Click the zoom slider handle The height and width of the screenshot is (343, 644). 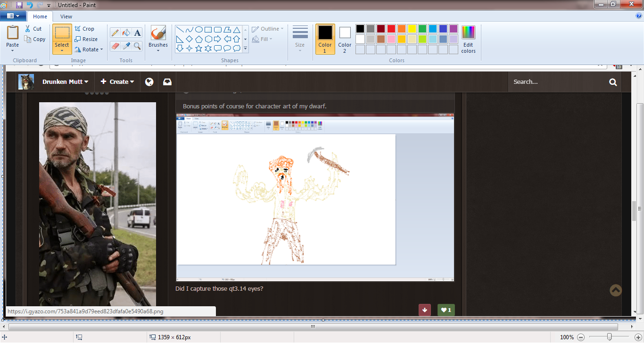click(x=610, y=337)
